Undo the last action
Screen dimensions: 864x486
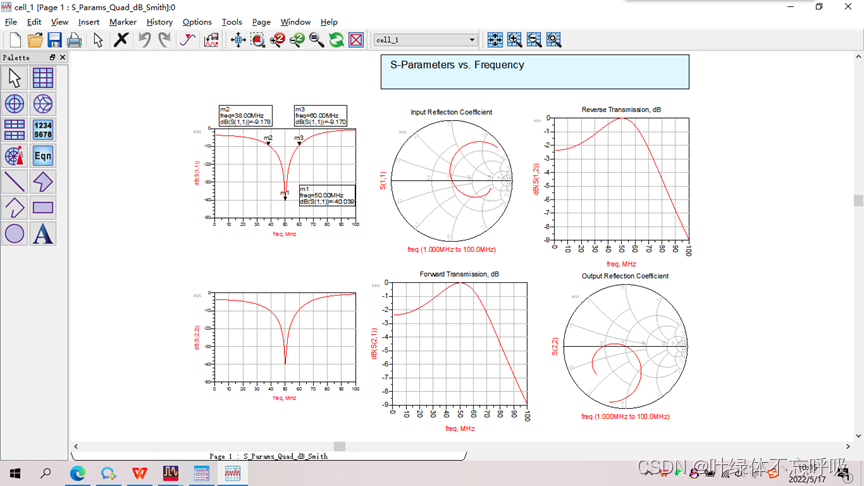[144, 40]
